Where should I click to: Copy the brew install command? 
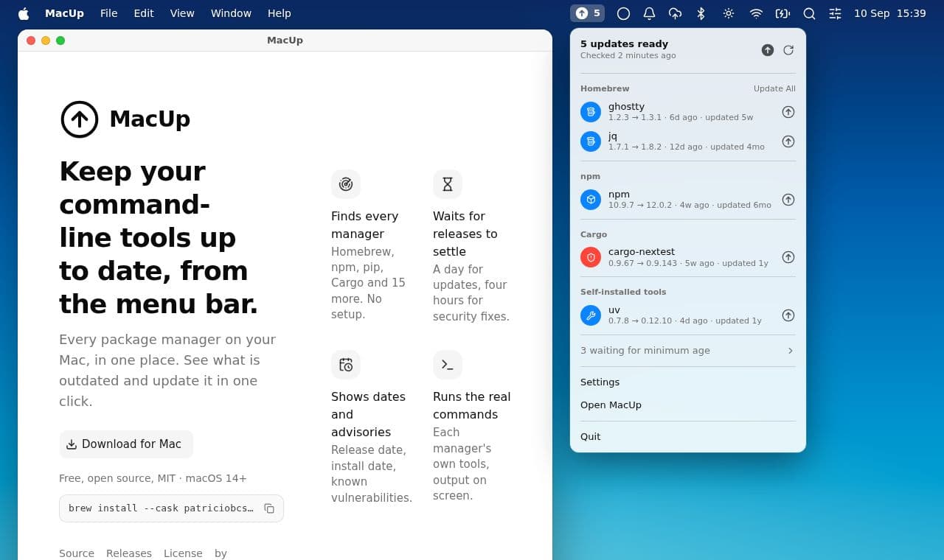click(269, 508)
